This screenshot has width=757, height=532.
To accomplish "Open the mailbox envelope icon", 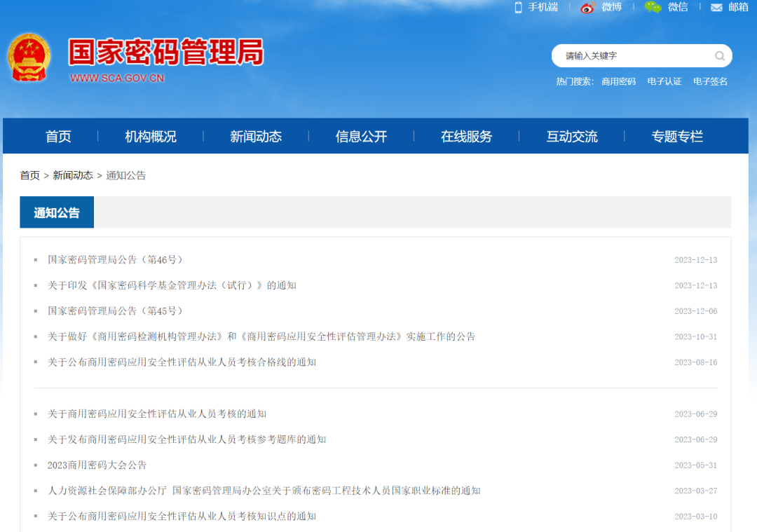I will pyautogui.click(x=716, y=8).
